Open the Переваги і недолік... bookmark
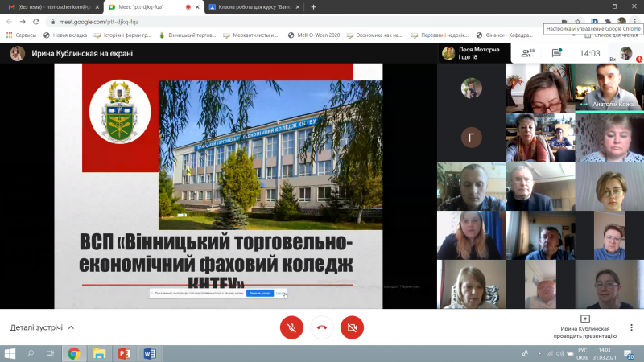The height and width of the screenshot is (362, 644). pos(441,35)
